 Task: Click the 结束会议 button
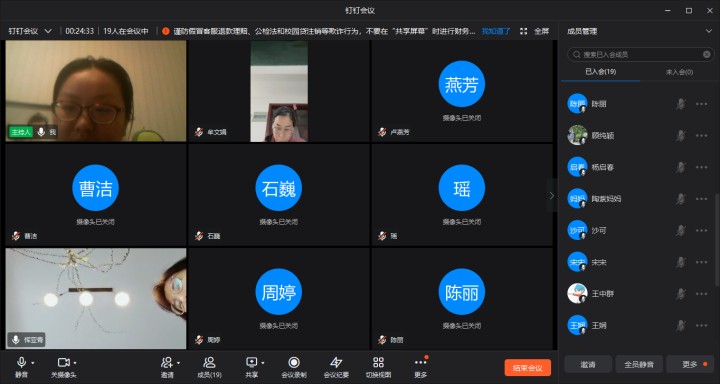[528, 368]
